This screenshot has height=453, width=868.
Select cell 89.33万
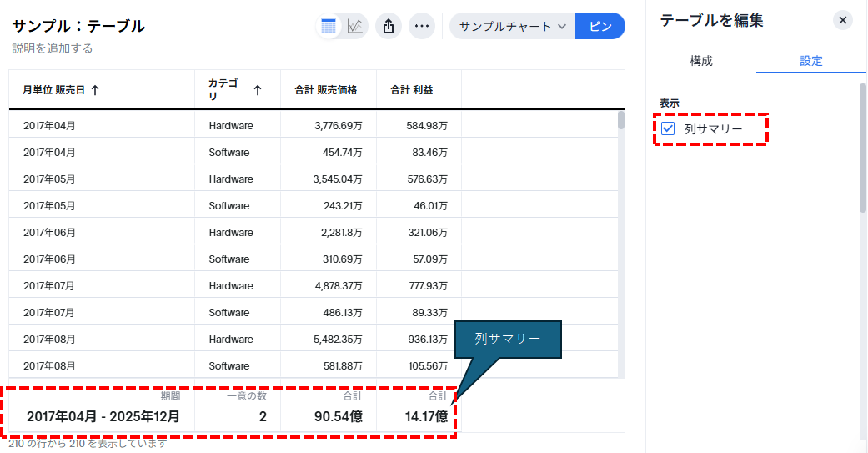click(429, 312)
